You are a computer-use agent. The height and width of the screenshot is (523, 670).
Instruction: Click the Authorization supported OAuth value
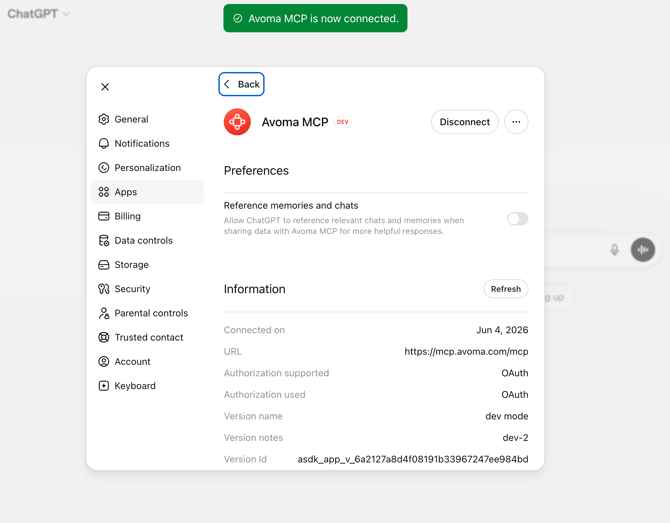(x=515, y=373)
